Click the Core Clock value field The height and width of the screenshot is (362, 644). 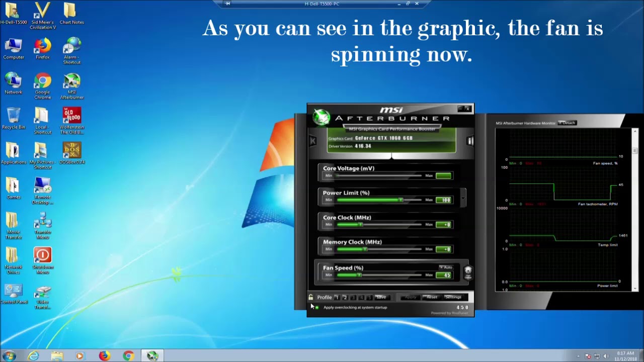tap(444, 225)
